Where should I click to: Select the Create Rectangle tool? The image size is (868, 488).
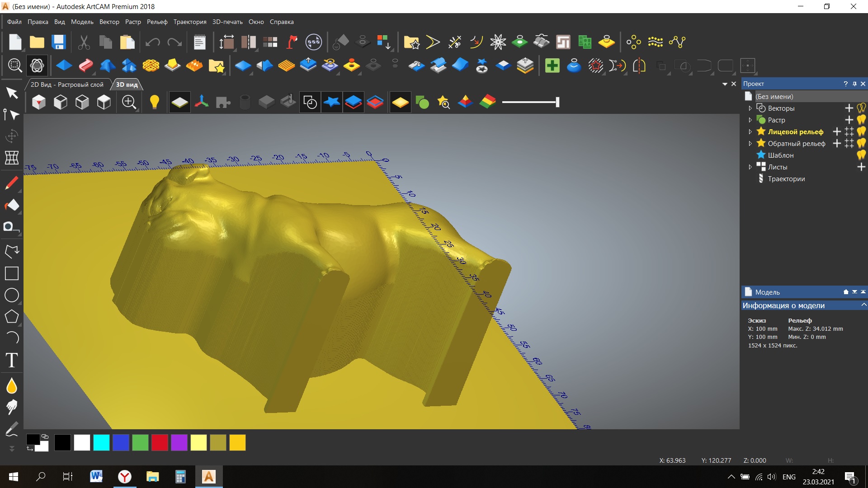(12, 273)
